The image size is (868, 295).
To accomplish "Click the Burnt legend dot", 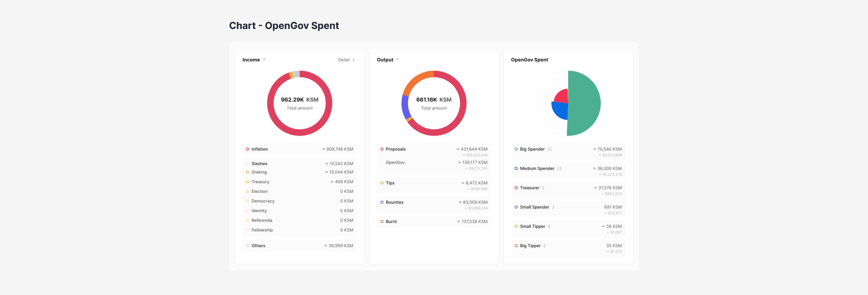I will [382, 221].
